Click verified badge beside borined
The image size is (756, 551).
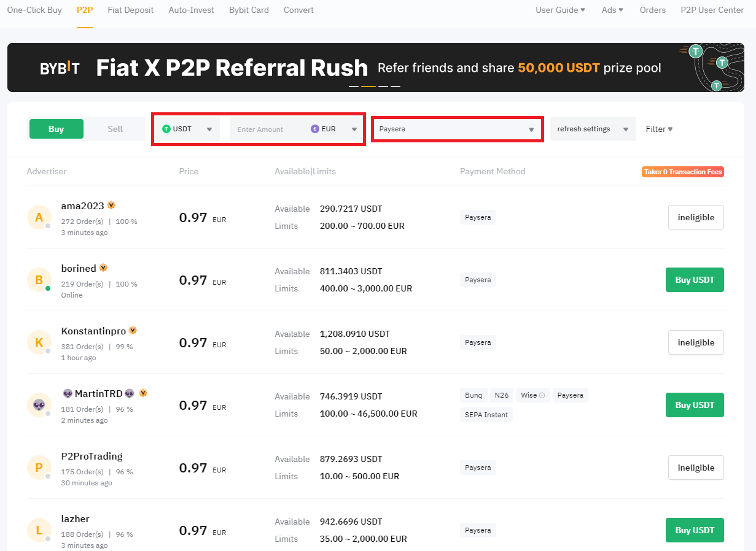tap(103, 268)
